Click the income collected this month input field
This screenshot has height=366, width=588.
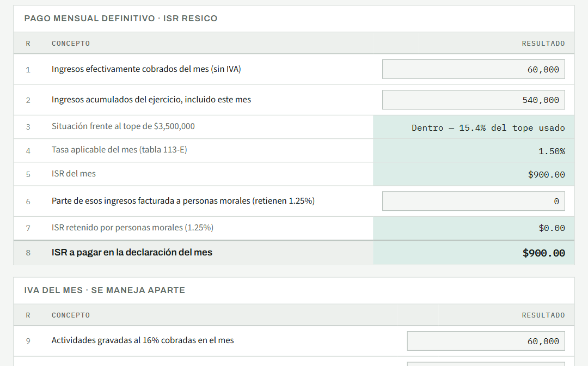click(x=473, y=69)
